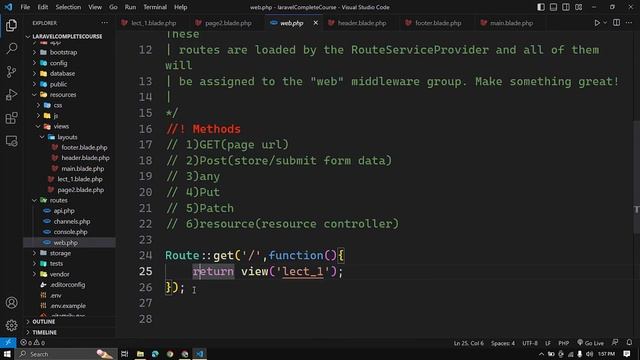Change encoding via UTF-8
Image resolution: width=640 pixels, height=360 pixels.
tap(530, 343)
